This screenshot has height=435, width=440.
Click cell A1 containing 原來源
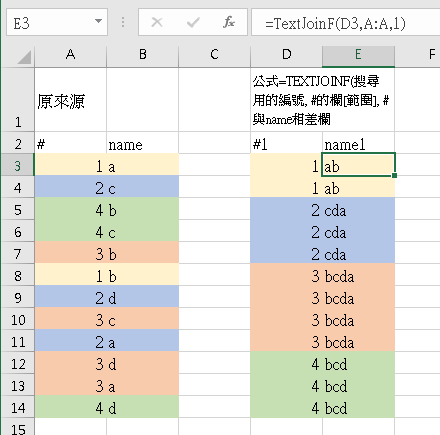pos(70,99)
